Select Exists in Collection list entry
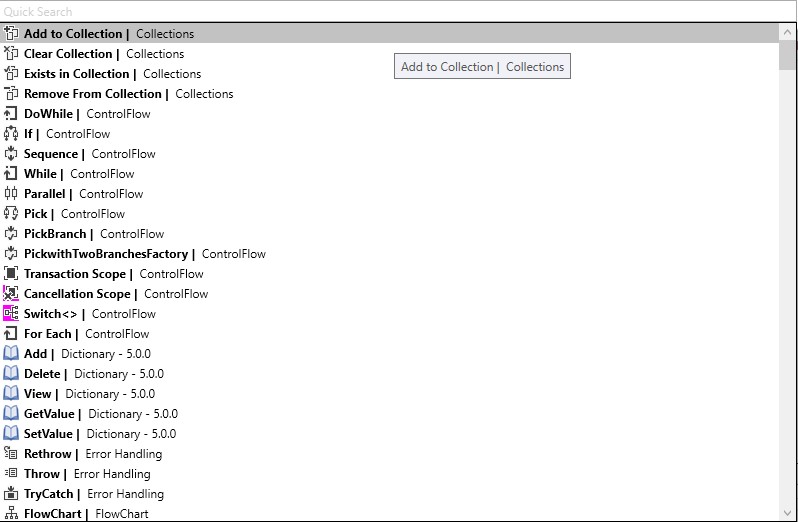Image resolution: width=798 pixels, height=522 pixels. pyautogui.click(x=112, y=74)
